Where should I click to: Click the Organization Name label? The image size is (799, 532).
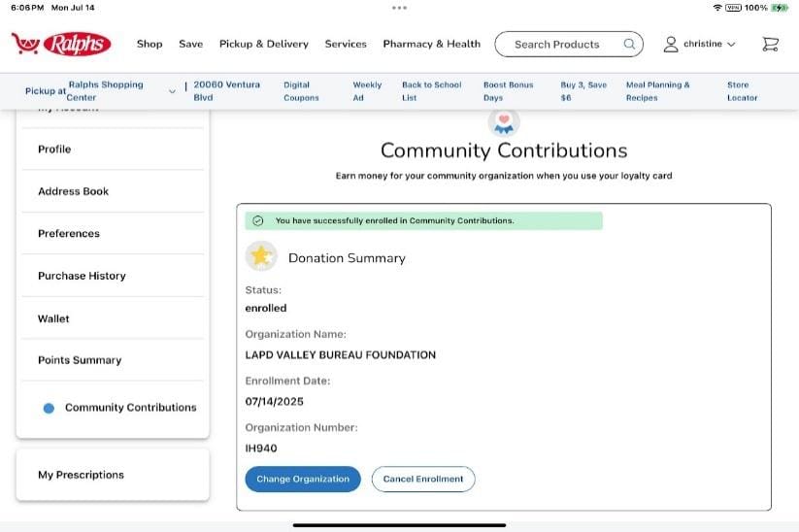click(x=295, y=334)
